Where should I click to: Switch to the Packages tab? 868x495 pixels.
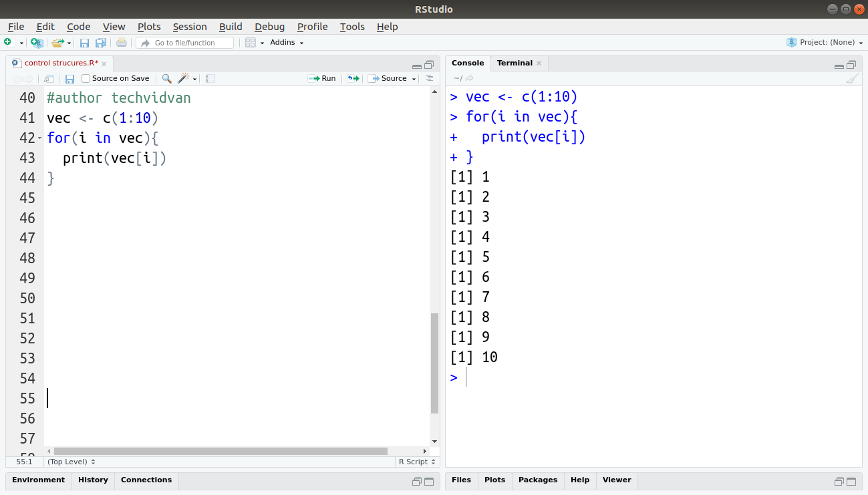tap(538, 480)
